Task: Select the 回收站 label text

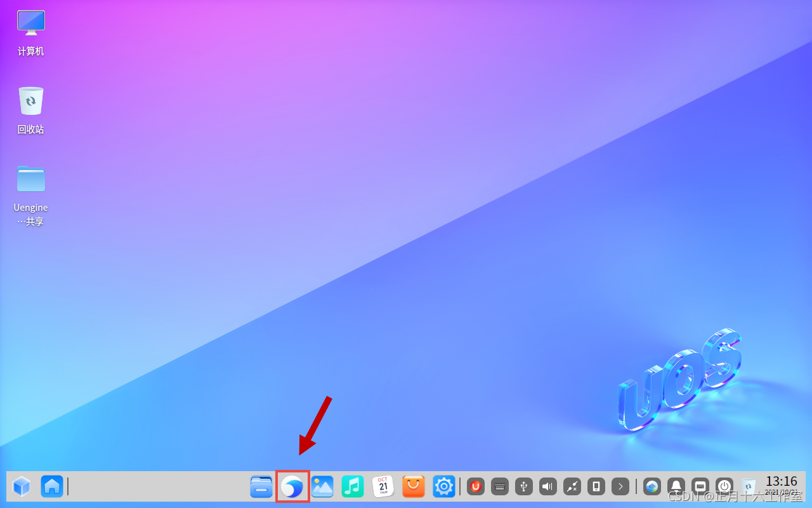Action: coord(30,130)
